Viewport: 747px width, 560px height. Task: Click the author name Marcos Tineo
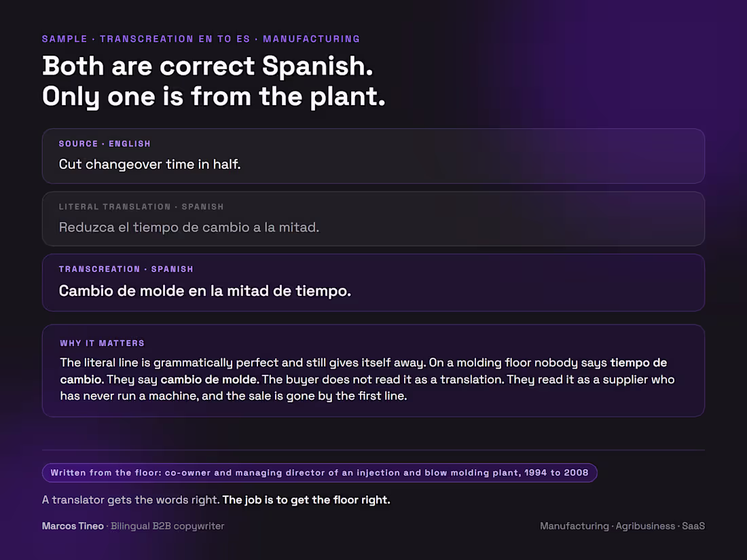(73, 526)
